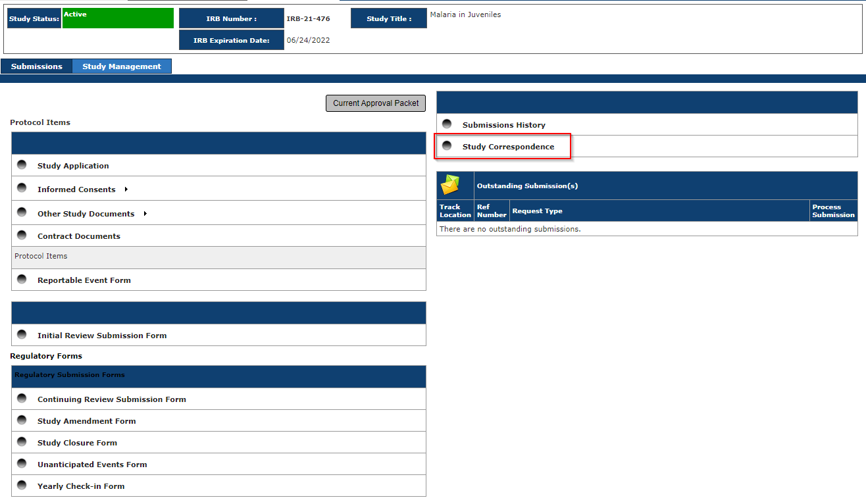Switch to the Submissions tab
The height and width of the screenshot is (504, 866).
click(37, 66)
